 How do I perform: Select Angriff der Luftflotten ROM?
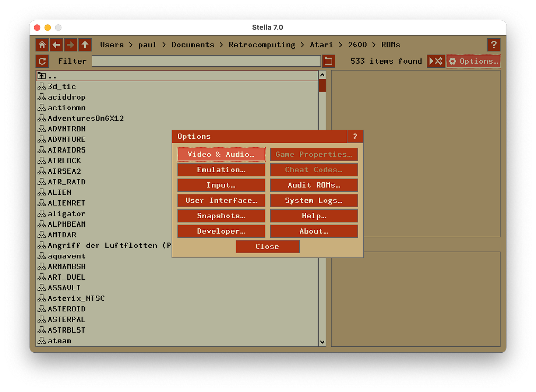104,246
